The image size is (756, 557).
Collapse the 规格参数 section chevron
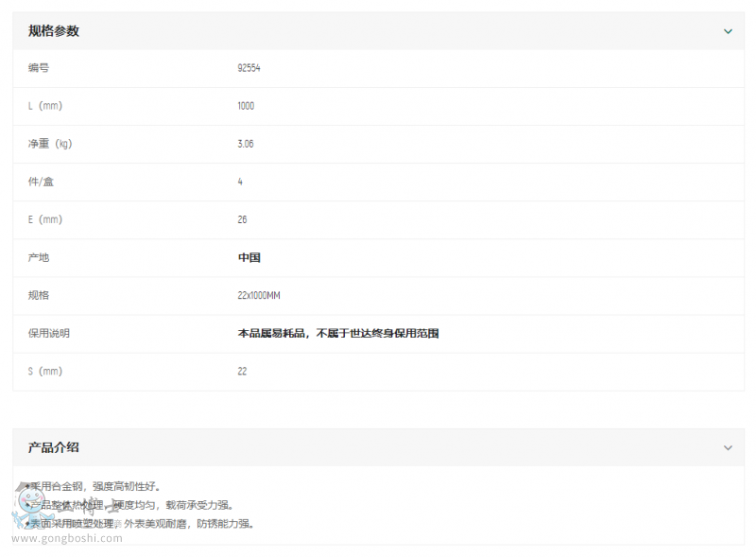point(728,31)
